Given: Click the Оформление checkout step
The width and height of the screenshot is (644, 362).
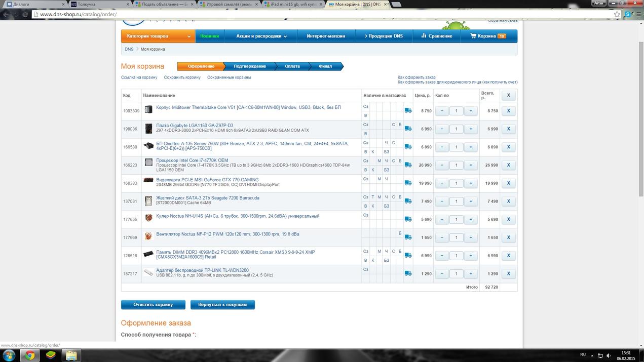Looking at the screenshot, I should tap(201, 66).
